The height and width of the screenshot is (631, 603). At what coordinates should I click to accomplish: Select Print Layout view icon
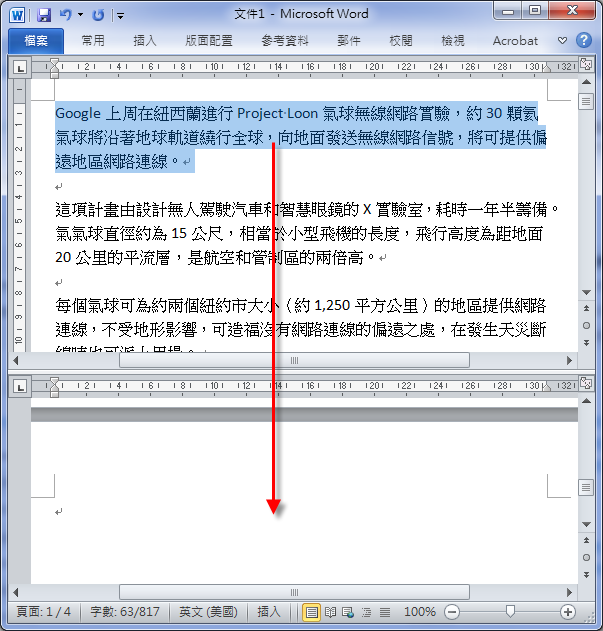tap(311, 612)
